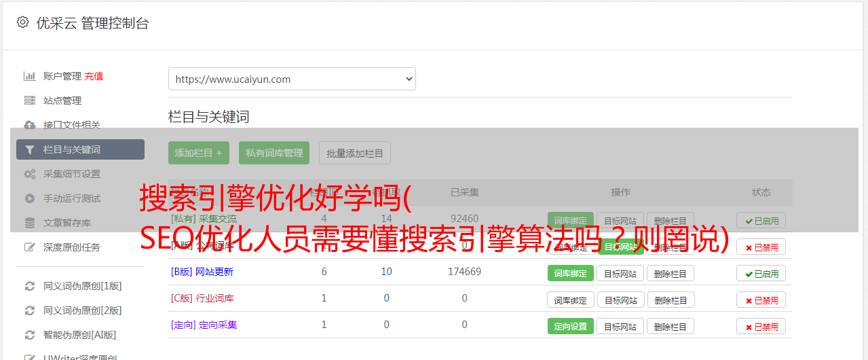
Task: Open 智能伪原创[AI版] in the sidebar
Action: [80, 335]
